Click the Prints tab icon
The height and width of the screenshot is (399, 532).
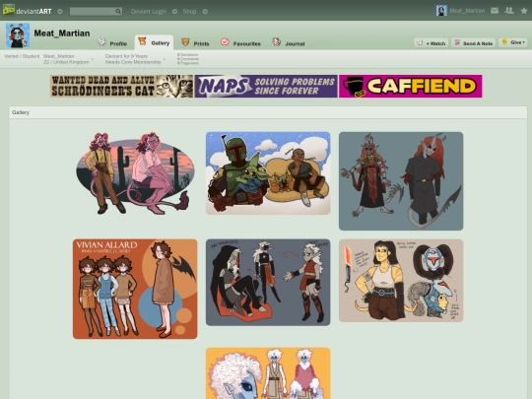click(185, 42)
